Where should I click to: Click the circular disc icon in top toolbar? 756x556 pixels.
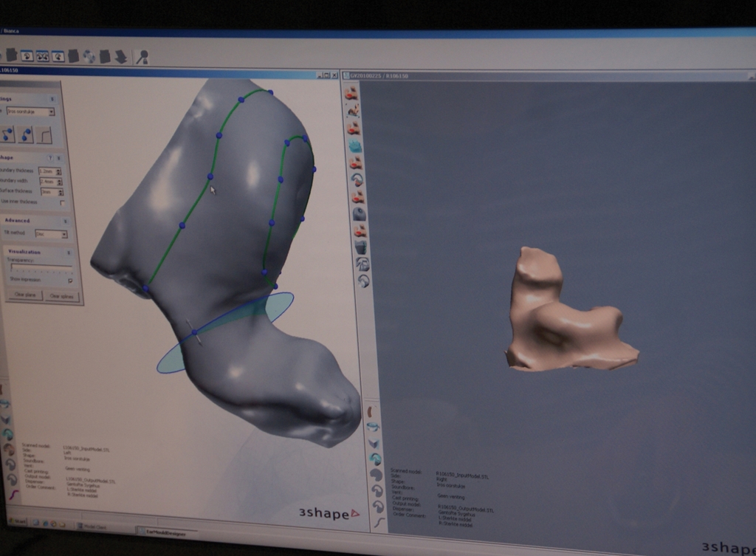click(x=89, y=56)
